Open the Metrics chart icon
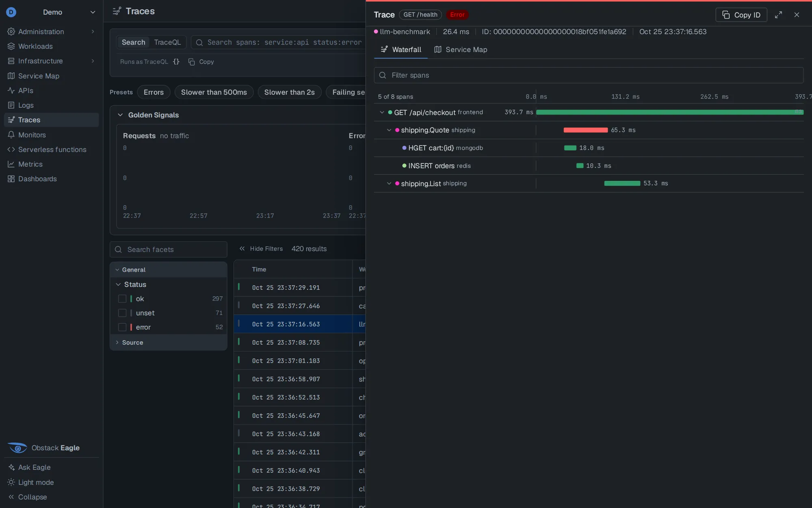The height and width of the screenshot is (508, 812). tap(11, 164)
